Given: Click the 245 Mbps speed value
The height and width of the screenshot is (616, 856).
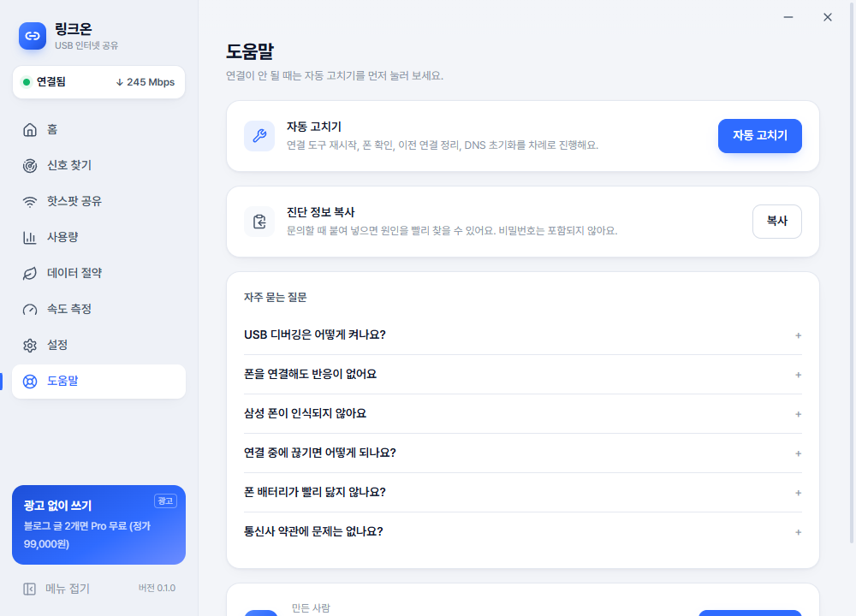Looking at the screenshot, I should pyautogui.click(x=151, y=82).
